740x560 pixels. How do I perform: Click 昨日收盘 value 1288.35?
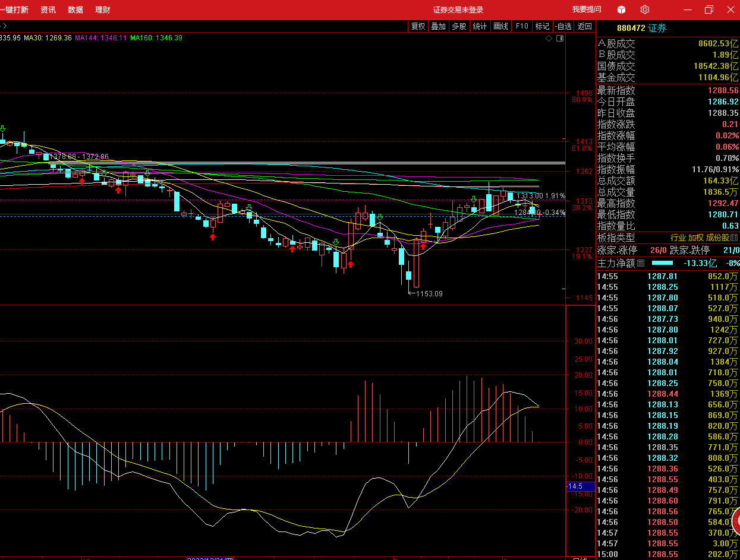(x=723, y=113)
